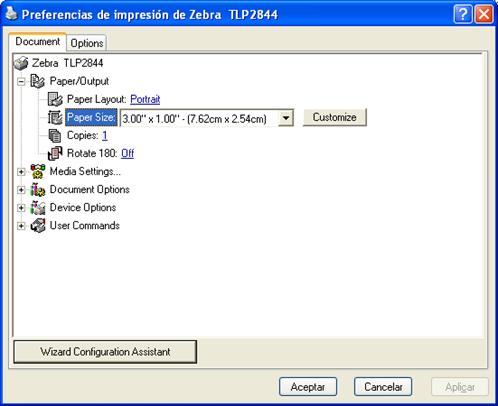Select the Media Settings... tree item
The width and height of the screenshot is (498, 406).
[x=85, y=171]
